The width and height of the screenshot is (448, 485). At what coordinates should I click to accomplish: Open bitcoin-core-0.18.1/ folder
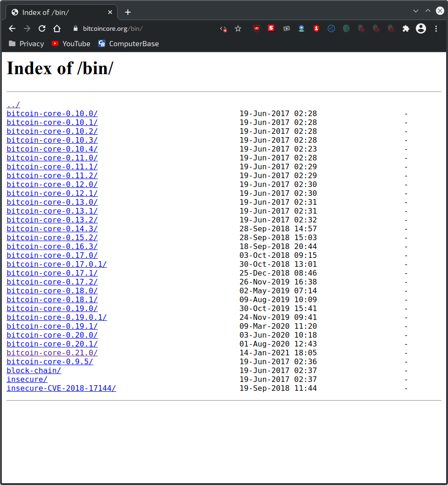52,300
